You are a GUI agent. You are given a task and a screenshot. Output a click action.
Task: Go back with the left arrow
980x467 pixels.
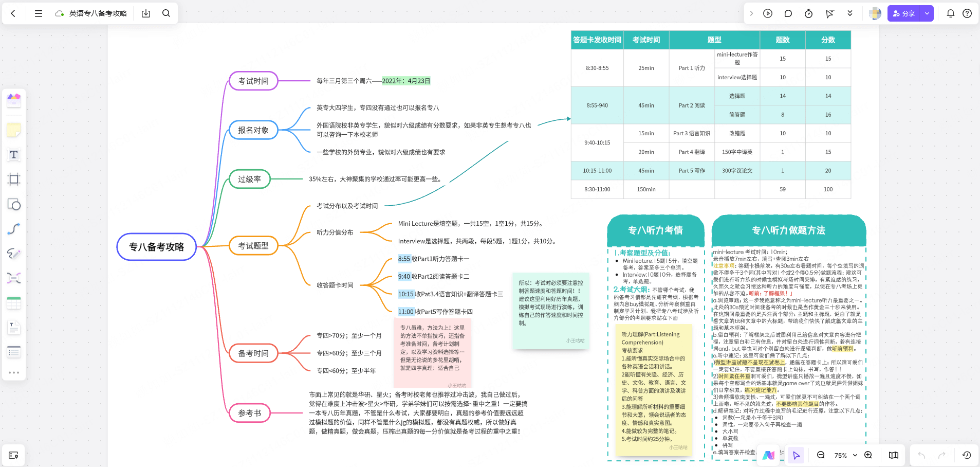click(x=14, y=13)
